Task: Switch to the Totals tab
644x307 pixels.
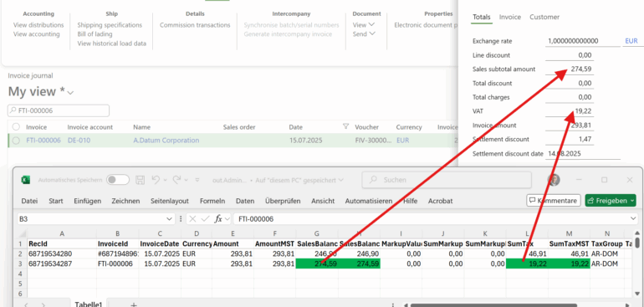Action: click(482, 18)
